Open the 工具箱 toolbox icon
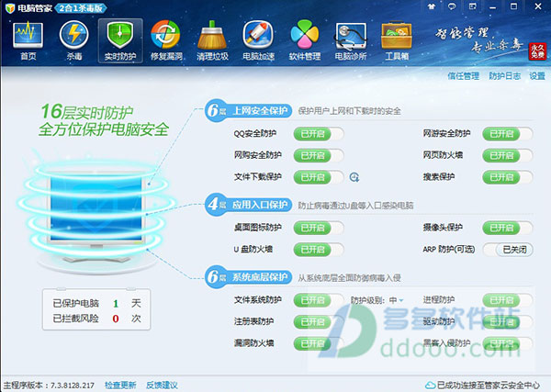This screenshot has height=392, width=551. tap(397, 40)
